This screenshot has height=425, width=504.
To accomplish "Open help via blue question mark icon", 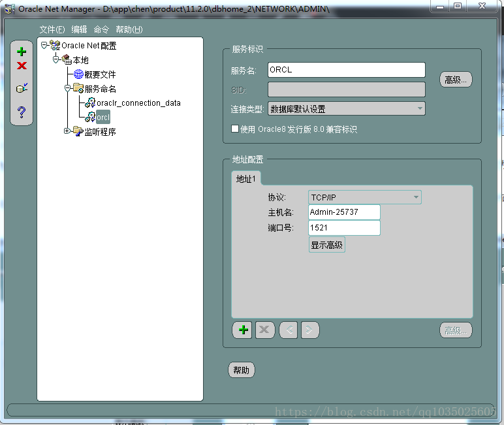I will point(22,112).
